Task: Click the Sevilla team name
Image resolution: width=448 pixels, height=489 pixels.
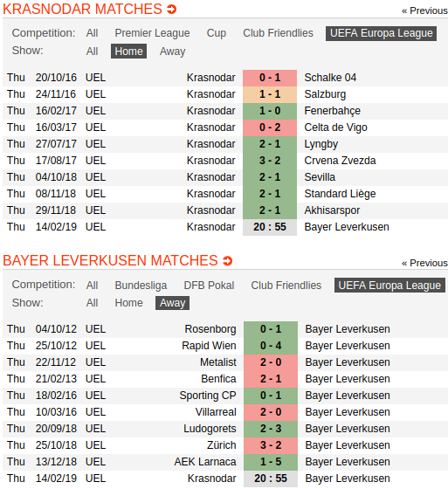Action: click(x=320, y=177)
